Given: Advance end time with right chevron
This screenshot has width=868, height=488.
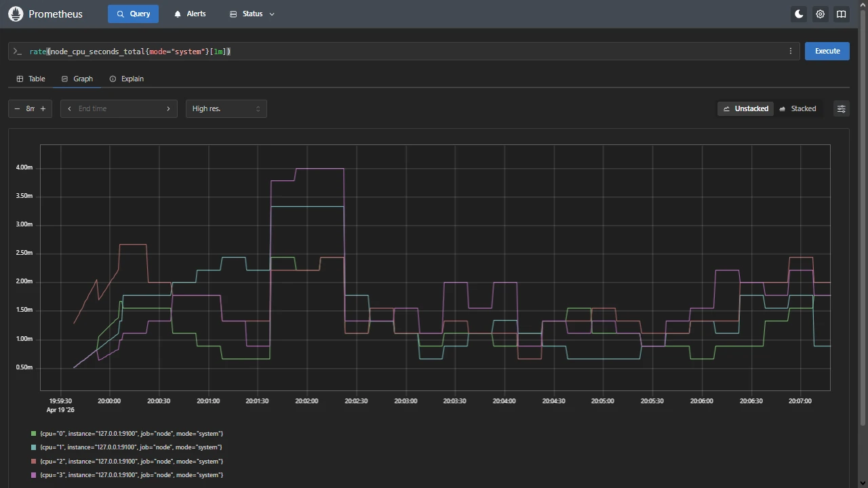Looking at the screenshot, I should (168, 108).
